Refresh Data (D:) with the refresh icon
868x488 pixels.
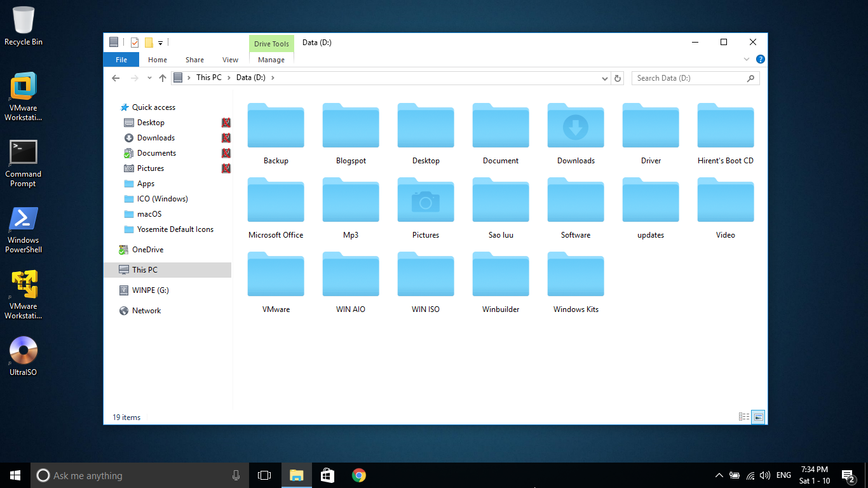click(x=618, y=78)
